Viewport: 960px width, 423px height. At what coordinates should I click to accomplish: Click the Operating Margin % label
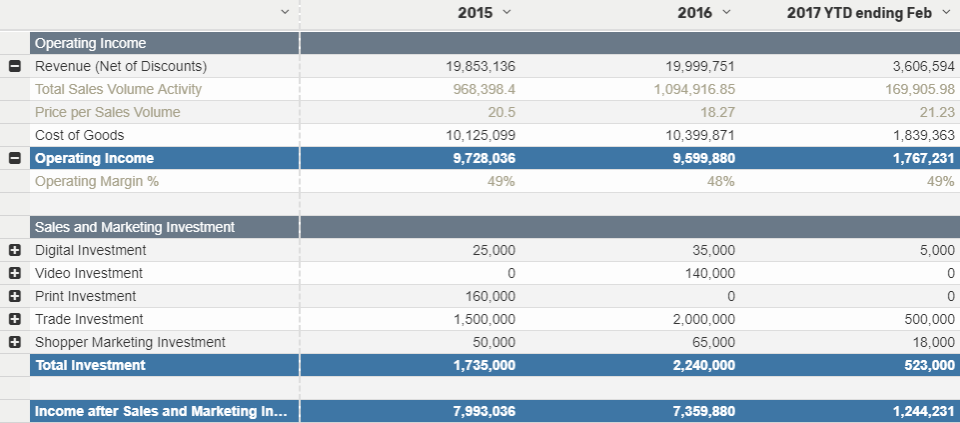point(97,181)
